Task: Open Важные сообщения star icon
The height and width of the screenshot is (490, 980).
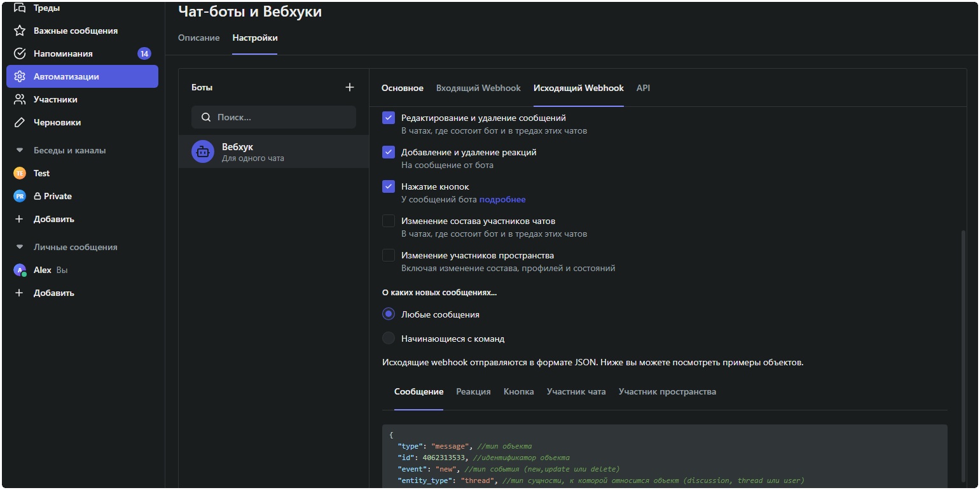Action: [20, 31]
